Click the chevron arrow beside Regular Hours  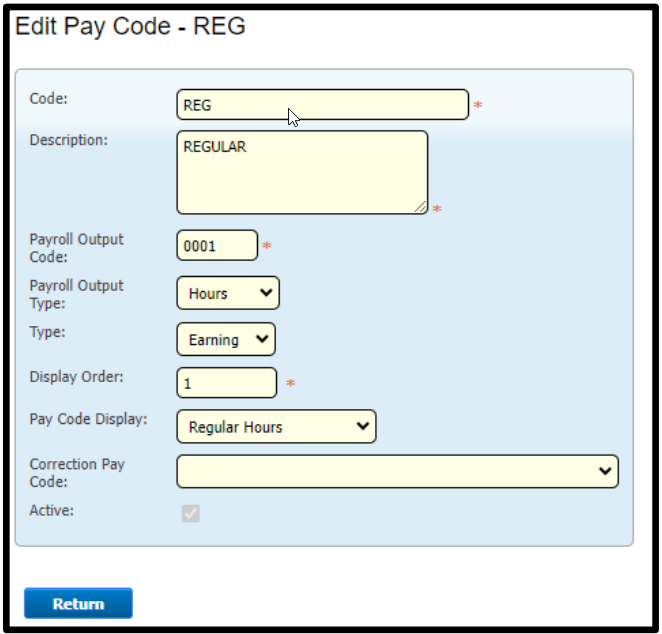click(363, 426)
